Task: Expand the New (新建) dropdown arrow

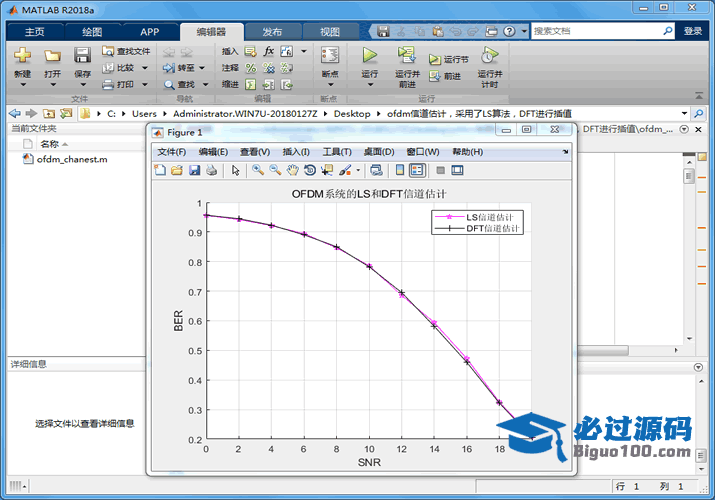Action: 22,83
